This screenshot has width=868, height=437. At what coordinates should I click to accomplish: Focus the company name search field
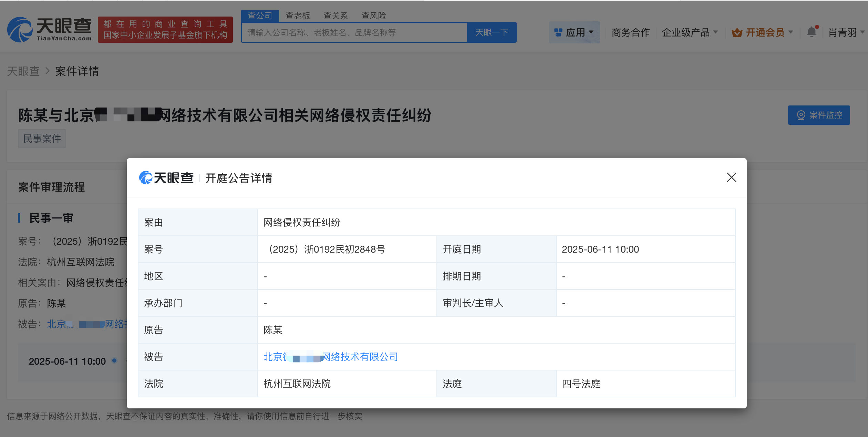[354, 32]
